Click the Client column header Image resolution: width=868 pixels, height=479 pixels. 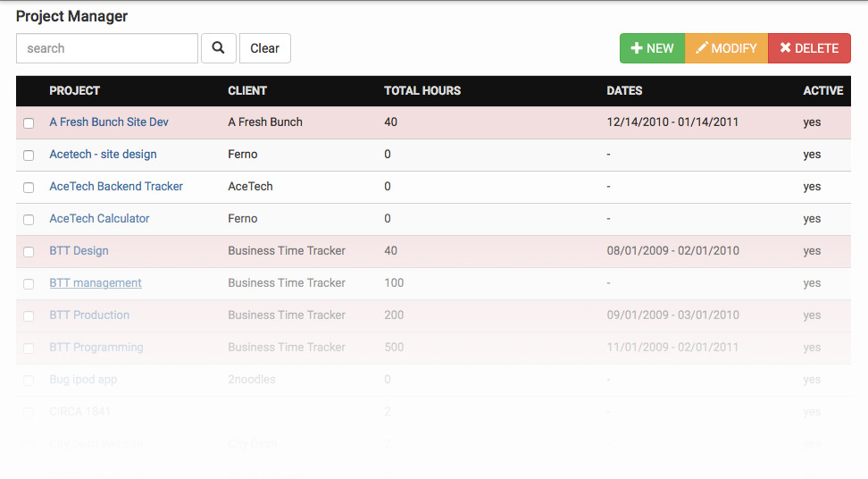[247, 90]
